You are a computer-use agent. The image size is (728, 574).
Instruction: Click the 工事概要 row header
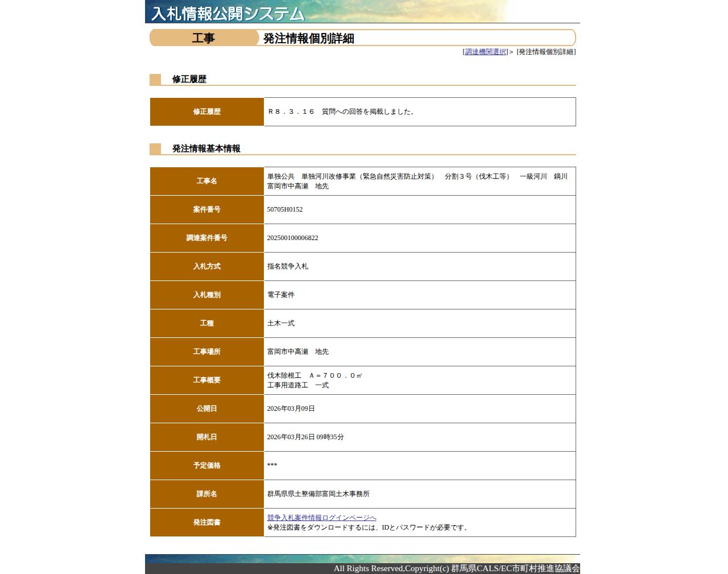[207, 380]
